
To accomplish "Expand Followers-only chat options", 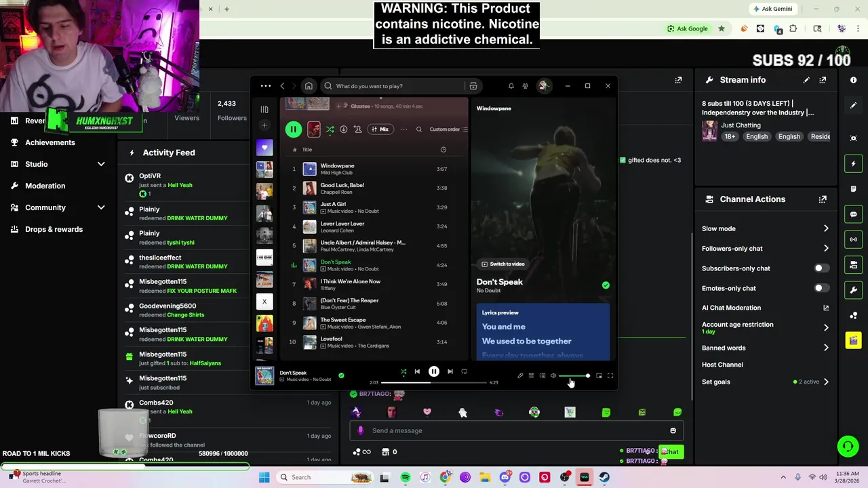I will click(x=825, y=249).
